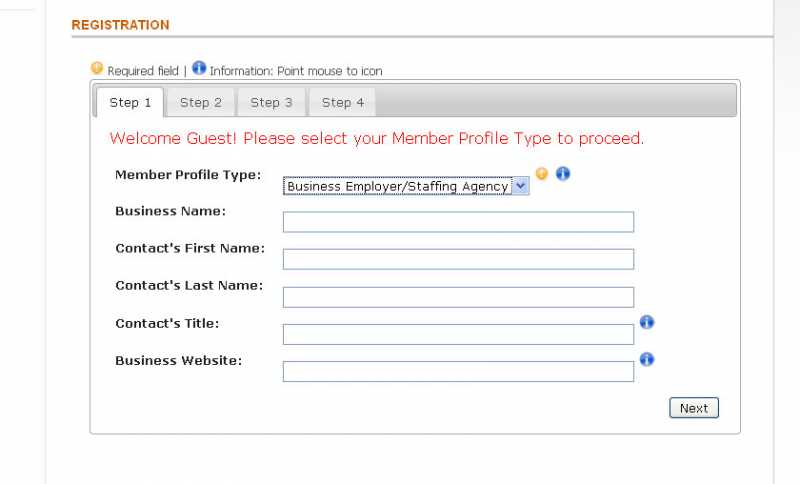
Task: Click the Next button
Action: 694,408
